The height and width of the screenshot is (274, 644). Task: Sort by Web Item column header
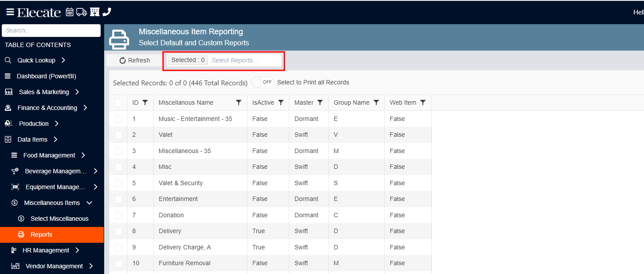pos(403,102)
